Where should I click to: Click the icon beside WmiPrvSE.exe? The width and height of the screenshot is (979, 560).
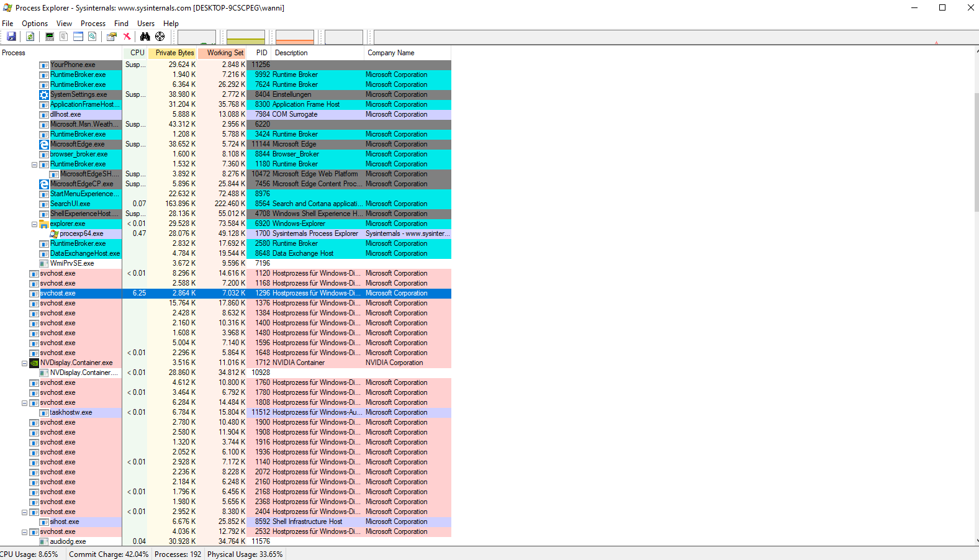click(x=44, y=263)
